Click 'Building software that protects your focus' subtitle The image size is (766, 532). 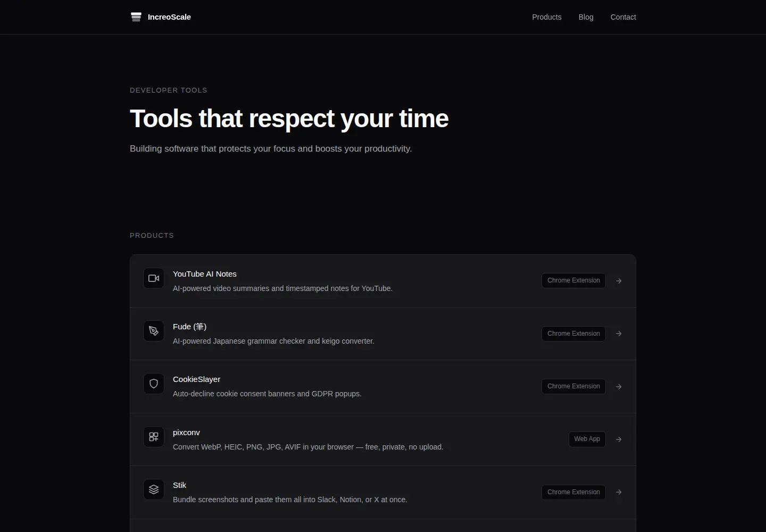click(x=271, y=148)
